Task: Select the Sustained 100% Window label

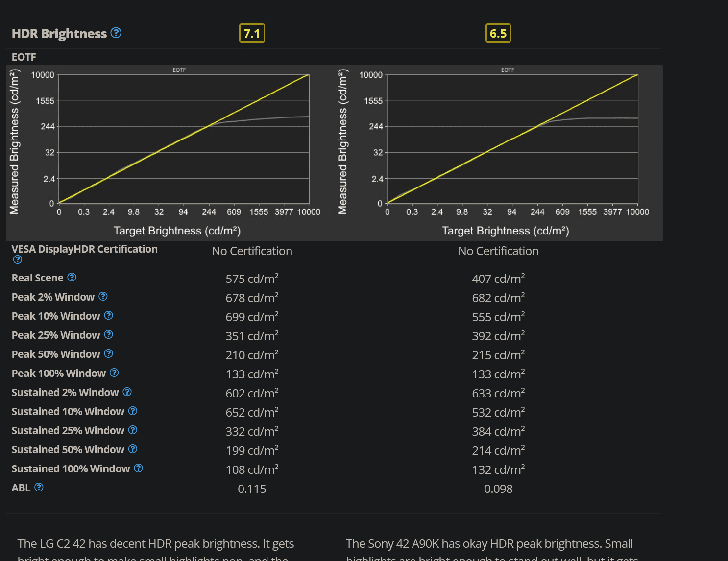Action: click(x=71, y=468)
